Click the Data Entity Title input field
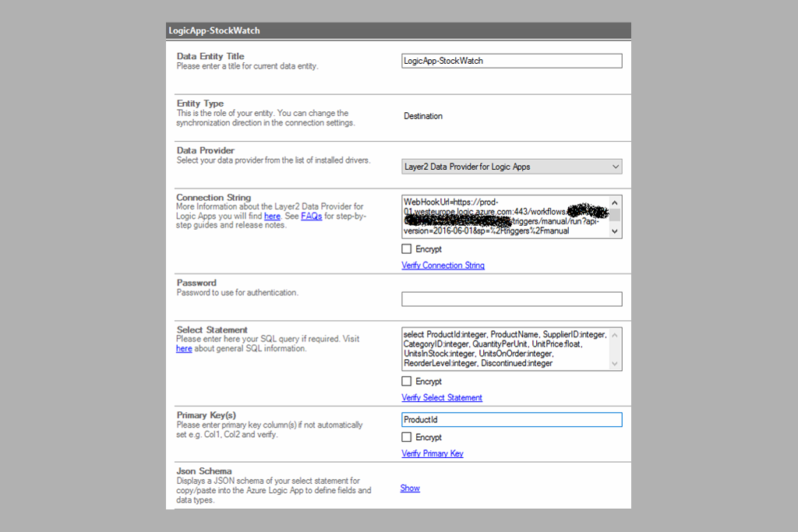The width and height of the screenshot is (798, 532). [x=511, y=61]
